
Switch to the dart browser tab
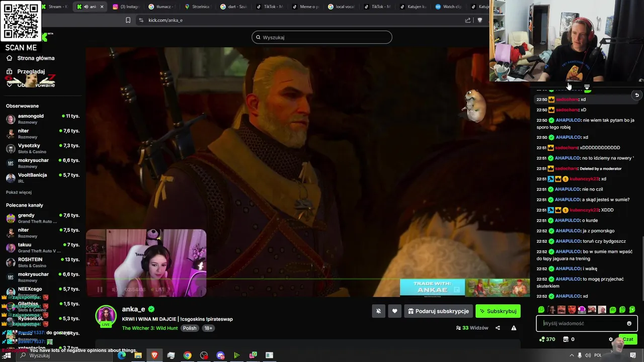click(x=234, y=7)
